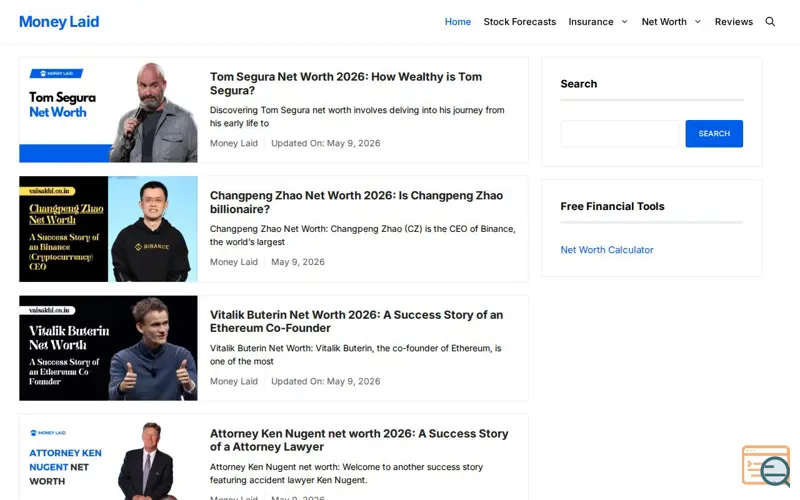The width and height of the screenshot is (800, 500).
Task: Open the Insurance menu item
Action: point(591,21)
